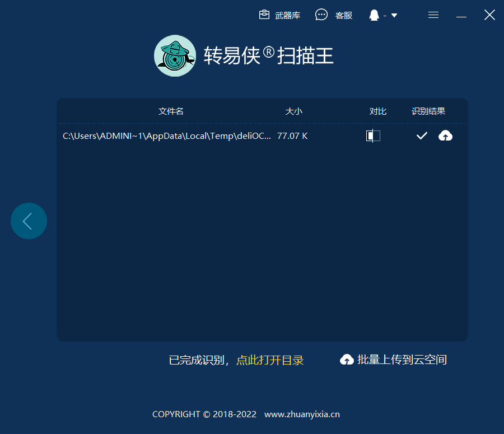Click the QQ penguin account icon
504x434 pixels.
click(374, 15)
